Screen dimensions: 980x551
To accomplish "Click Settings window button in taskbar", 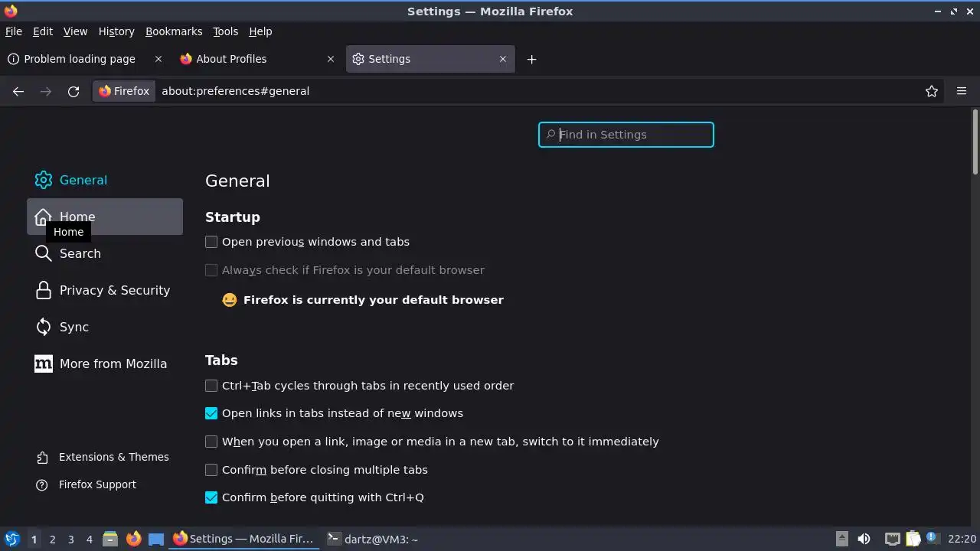I will [x=243, y=539].
